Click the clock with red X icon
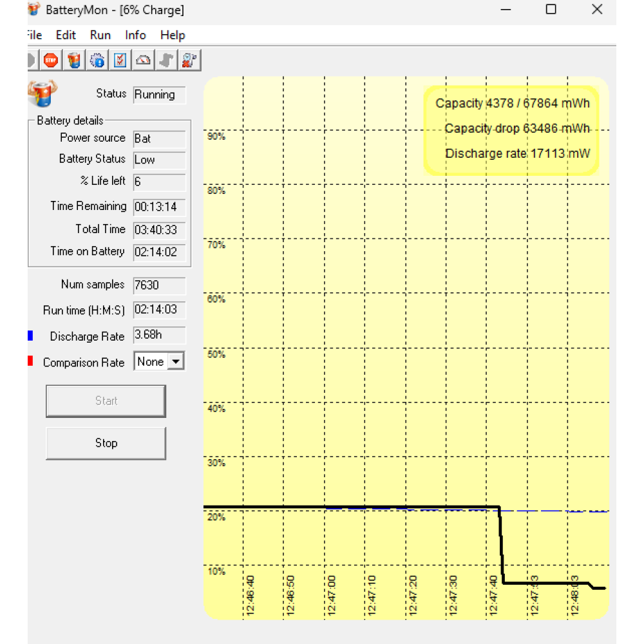The image size is (644, 644). (189, 61)
